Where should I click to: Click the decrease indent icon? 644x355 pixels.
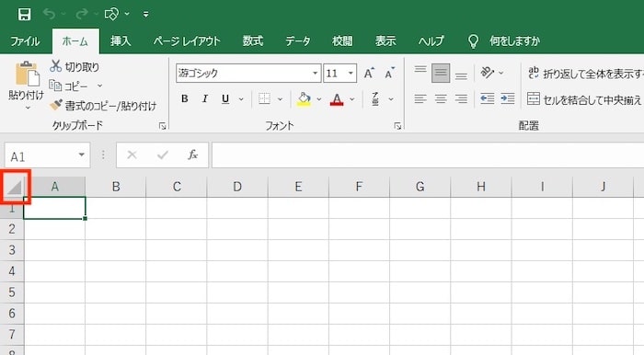488,99
